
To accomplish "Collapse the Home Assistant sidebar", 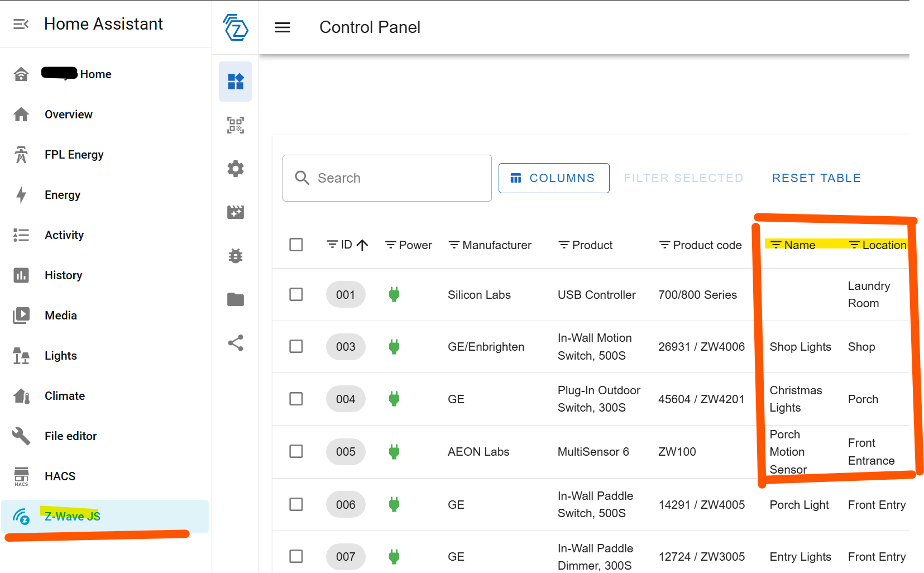I will tap(21, 24).
